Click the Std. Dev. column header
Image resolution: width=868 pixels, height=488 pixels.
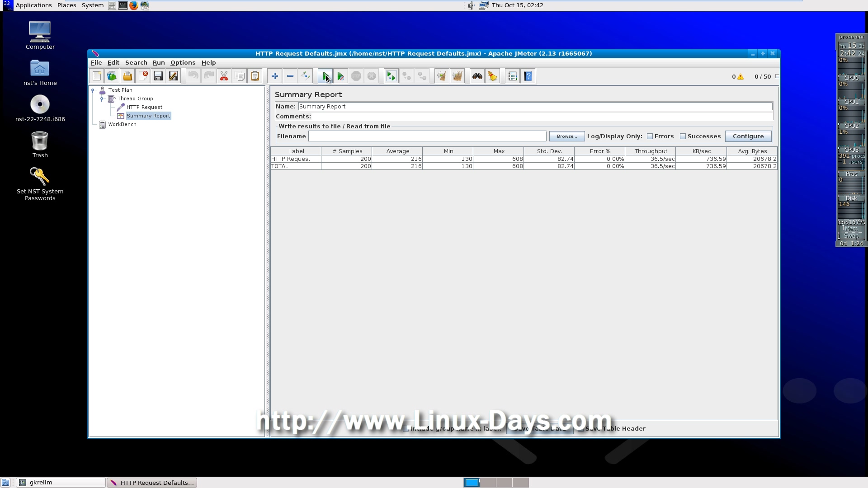point(549,151)
